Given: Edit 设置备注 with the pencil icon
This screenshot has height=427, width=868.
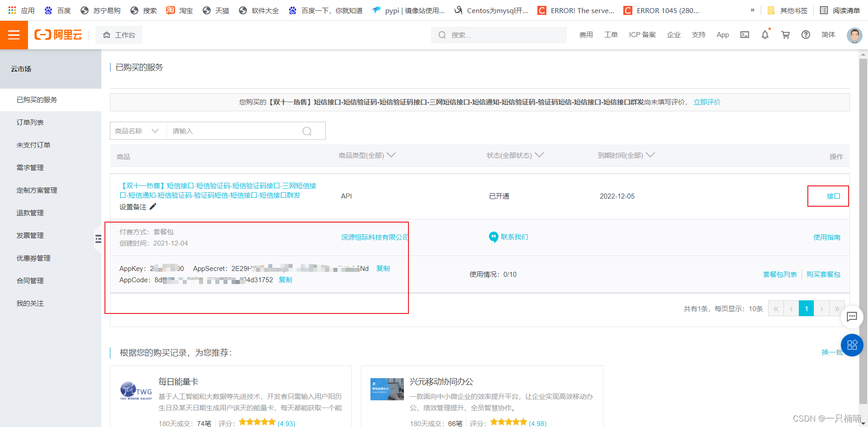Looking at the screenshot, I should pyautogui.click(x=153, y=207).
